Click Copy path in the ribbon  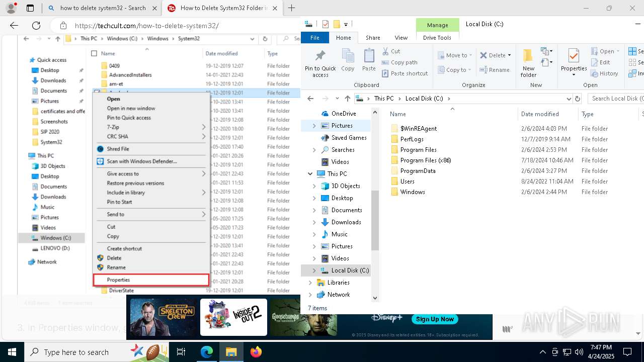399,62
